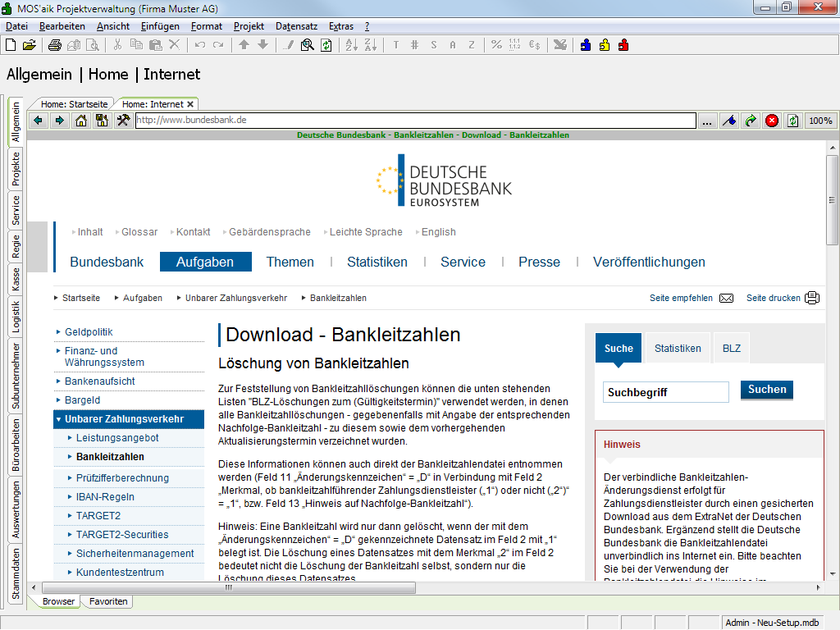The width and height of the screenshot is (840, 630).
Task: Open the Prüfzifferberechnung submenu link
Action: point(122,478)
